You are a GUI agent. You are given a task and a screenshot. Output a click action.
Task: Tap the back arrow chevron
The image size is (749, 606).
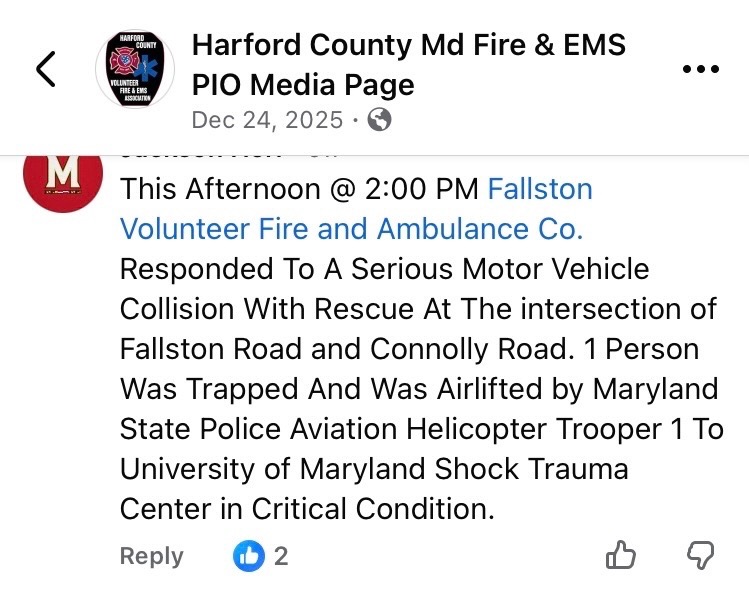click(46, 69)
